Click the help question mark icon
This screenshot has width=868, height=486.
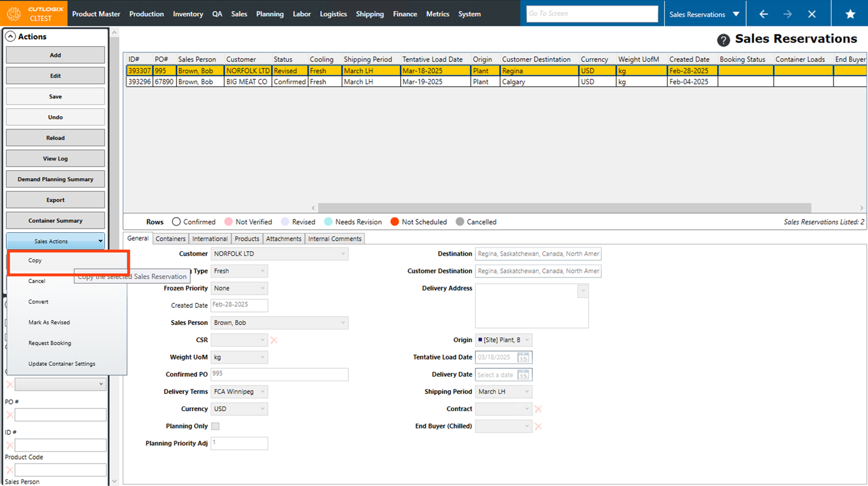[x=723, y=40]
